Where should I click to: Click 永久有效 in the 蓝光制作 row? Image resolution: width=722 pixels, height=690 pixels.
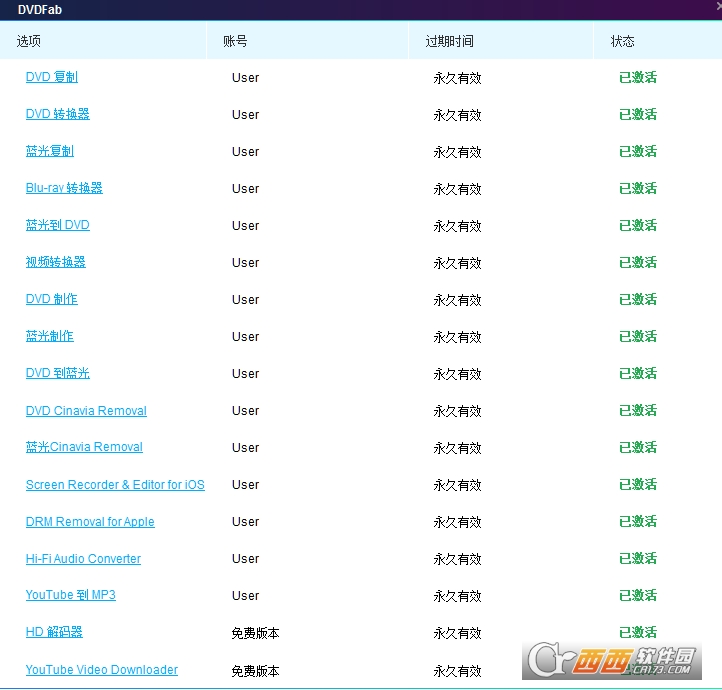(x=457, y=337)
